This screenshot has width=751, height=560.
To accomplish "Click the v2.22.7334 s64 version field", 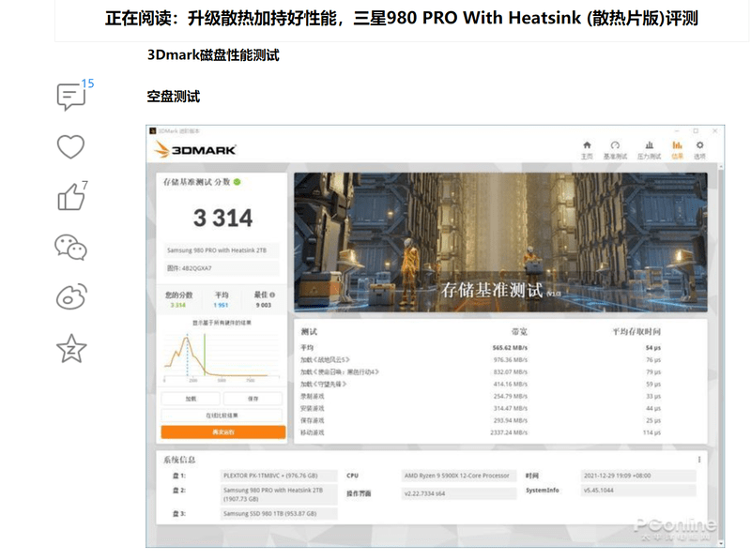I will point(459,493).
